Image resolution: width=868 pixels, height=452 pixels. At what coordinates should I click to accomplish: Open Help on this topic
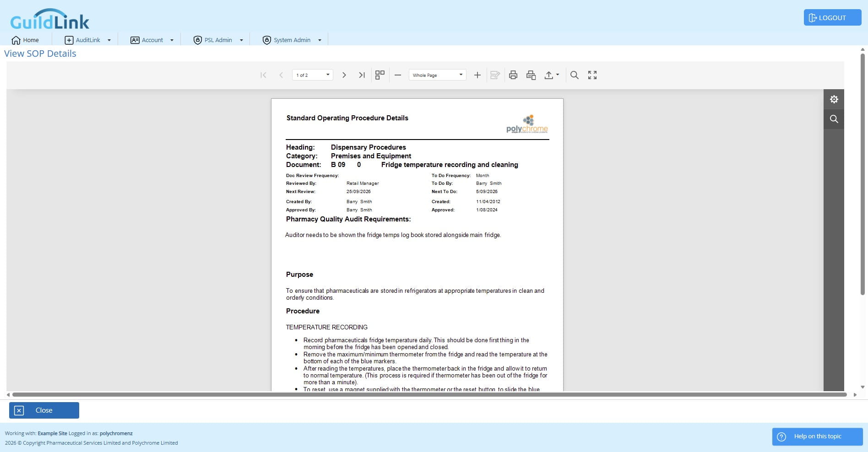(x=817, y=436)
